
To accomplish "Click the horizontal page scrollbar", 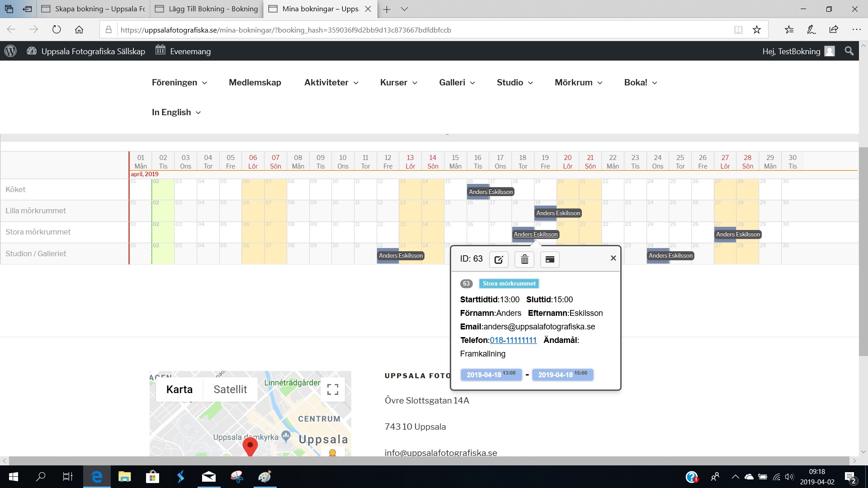I will 429,460.
